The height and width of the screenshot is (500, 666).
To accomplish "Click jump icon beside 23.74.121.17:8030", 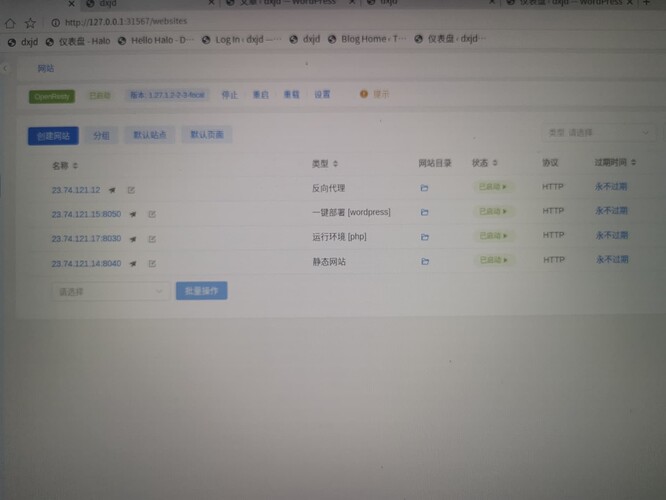I will [x=132, y=239].
